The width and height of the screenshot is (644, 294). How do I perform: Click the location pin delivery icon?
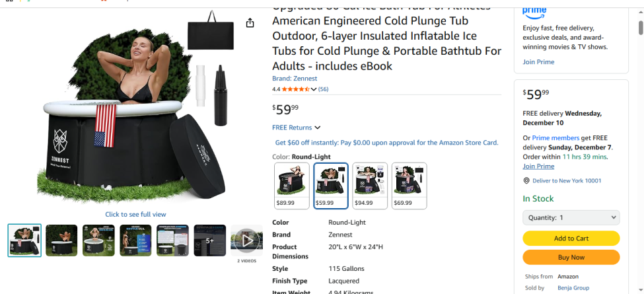(526, 180)
